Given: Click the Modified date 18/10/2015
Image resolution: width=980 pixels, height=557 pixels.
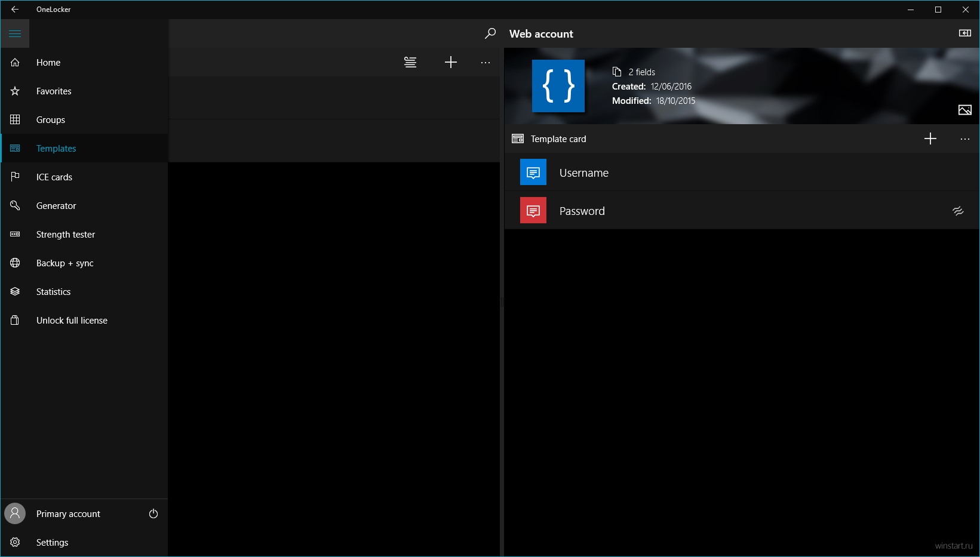Looking at the screenshot, I should [x=675, y=101].
